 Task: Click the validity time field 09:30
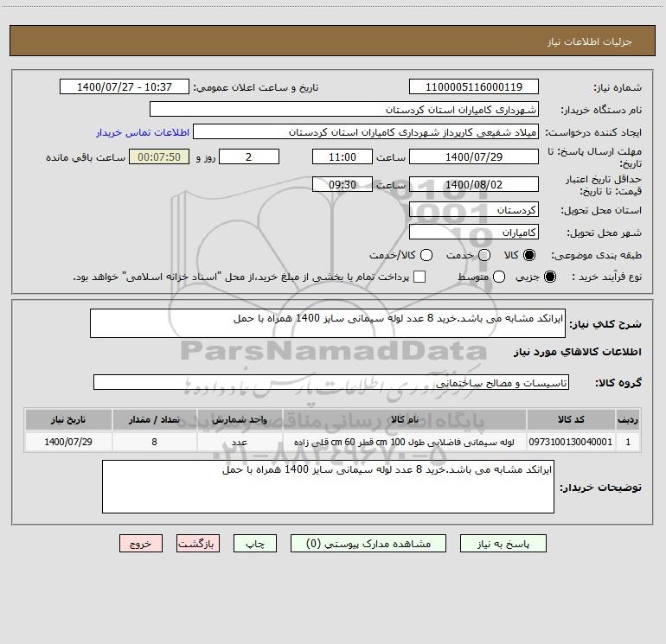(x=343, y=184)
